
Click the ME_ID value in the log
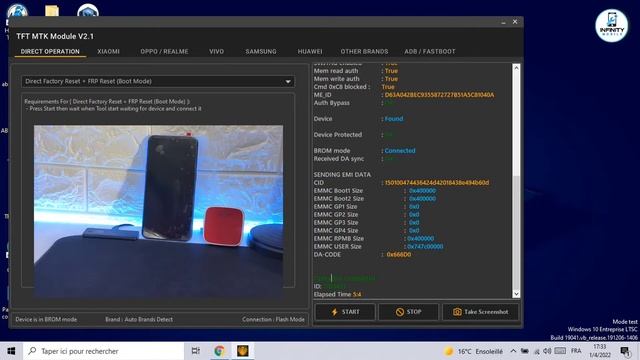[439, 95]
